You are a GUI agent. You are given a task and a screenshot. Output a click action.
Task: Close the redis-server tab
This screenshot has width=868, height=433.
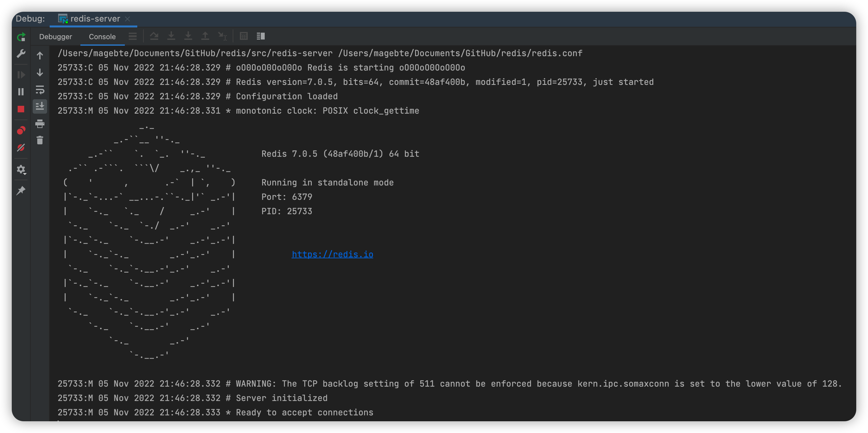(x=128, y=19)
